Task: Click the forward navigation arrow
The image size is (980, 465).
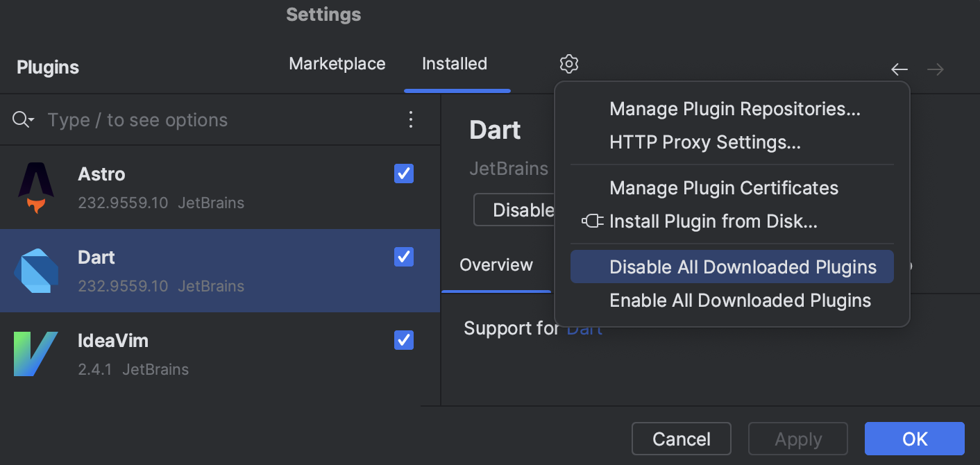Action: pyautogui.click(x=935, y=69)
